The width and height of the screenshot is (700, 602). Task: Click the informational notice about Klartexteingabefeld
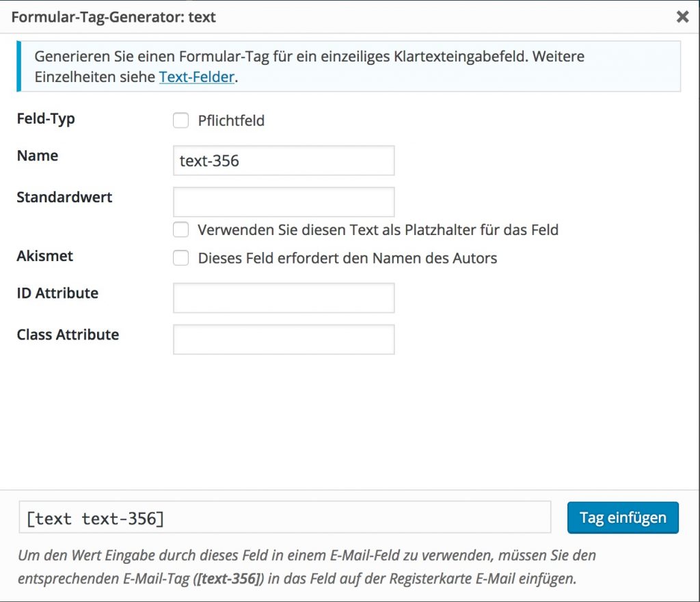[x=349, y=66]
